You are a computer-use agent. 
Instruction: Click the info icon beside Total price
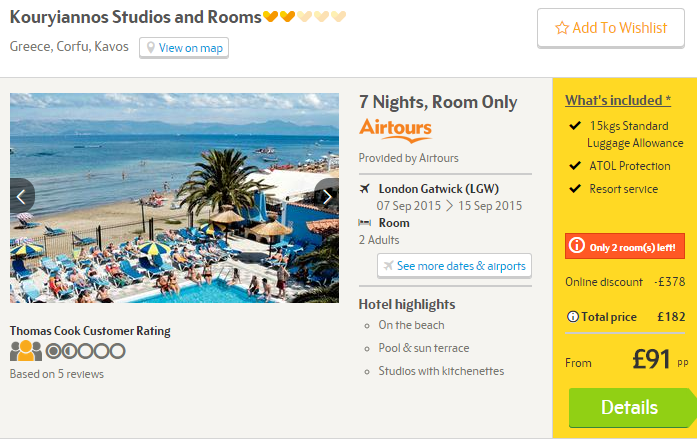coord(573,317)
